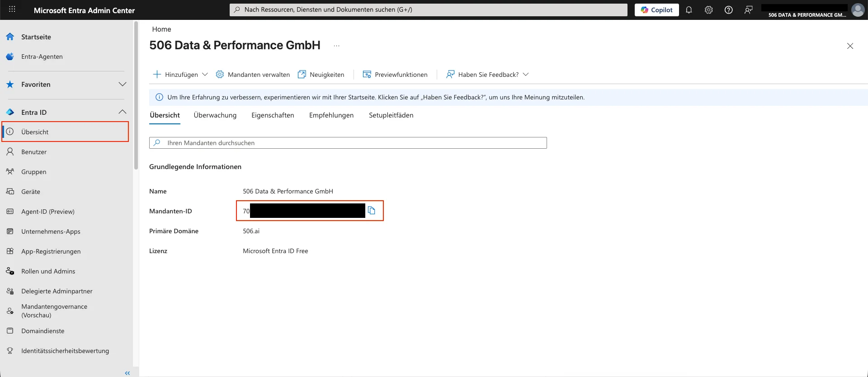Collapse the sidebar with the double chevron
This screenshot has width=868, height=377.
(x=127, y=373)
